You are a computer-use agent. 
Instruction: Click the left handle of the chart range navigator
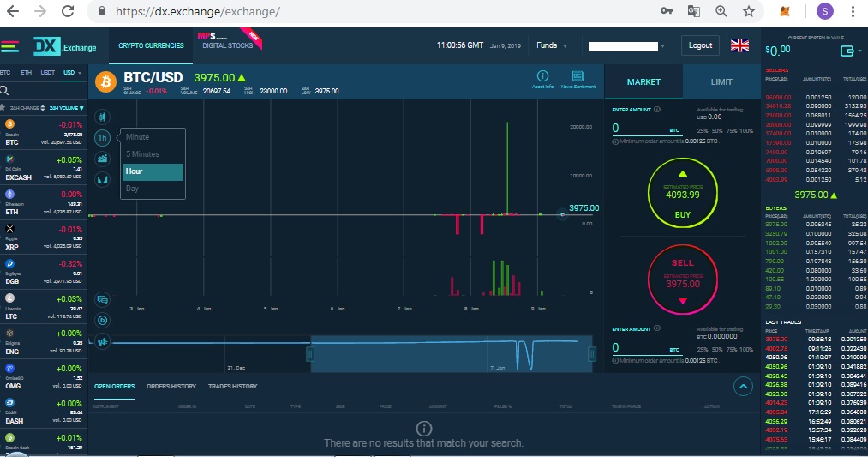(310, 353)
